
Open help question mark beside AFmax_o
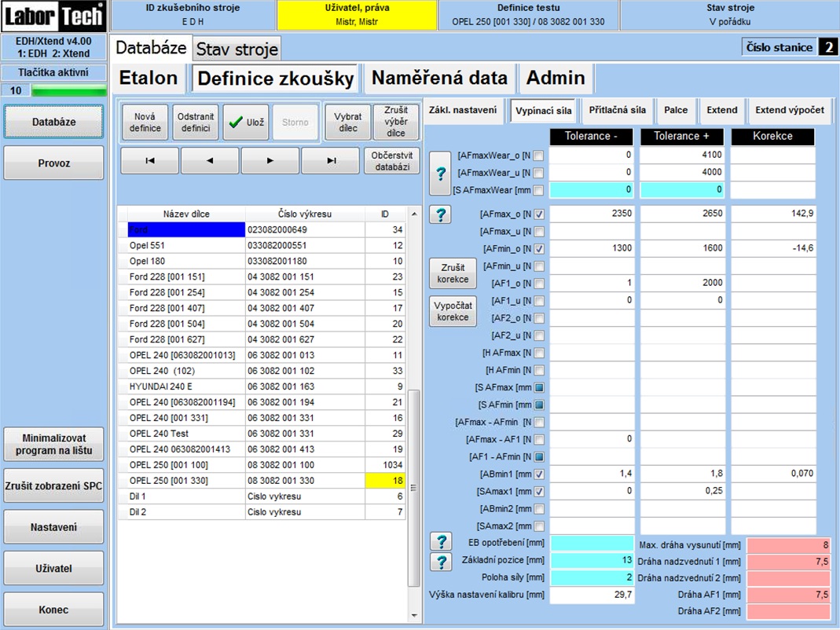(x=440, y=214)
